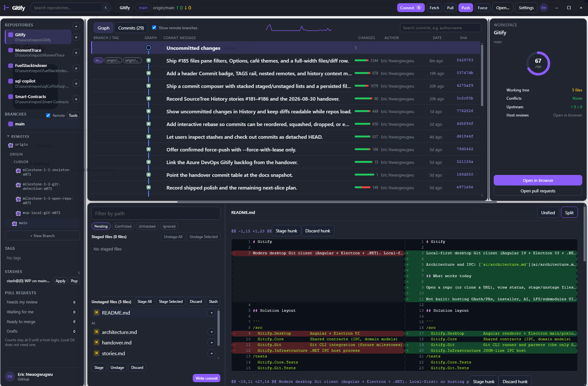Close the MomentTrace repository entry

[76, 53]
